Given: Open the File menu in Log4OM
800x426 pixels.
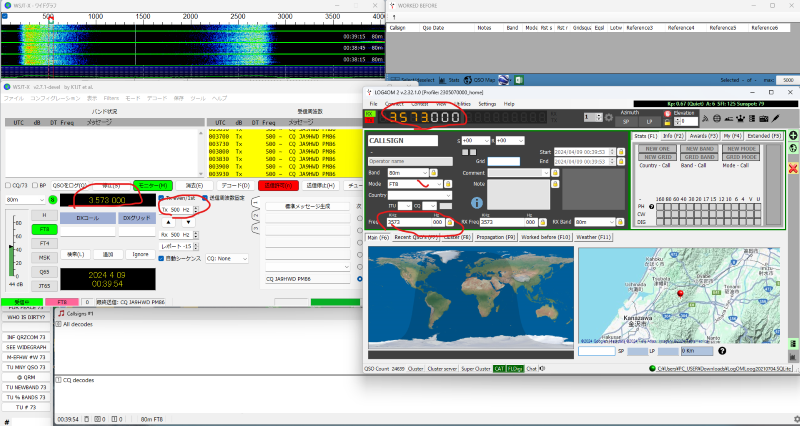Looking at the screenshot, I should click(x=373, y=104).
